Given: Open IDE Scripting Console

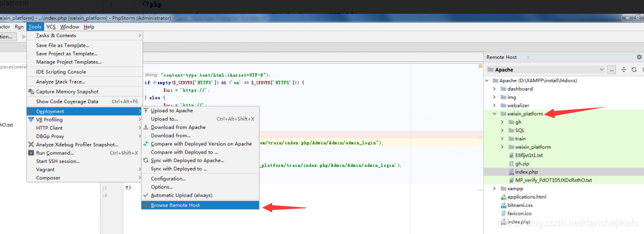Looking at the screenshot, I should click(61, 72).
